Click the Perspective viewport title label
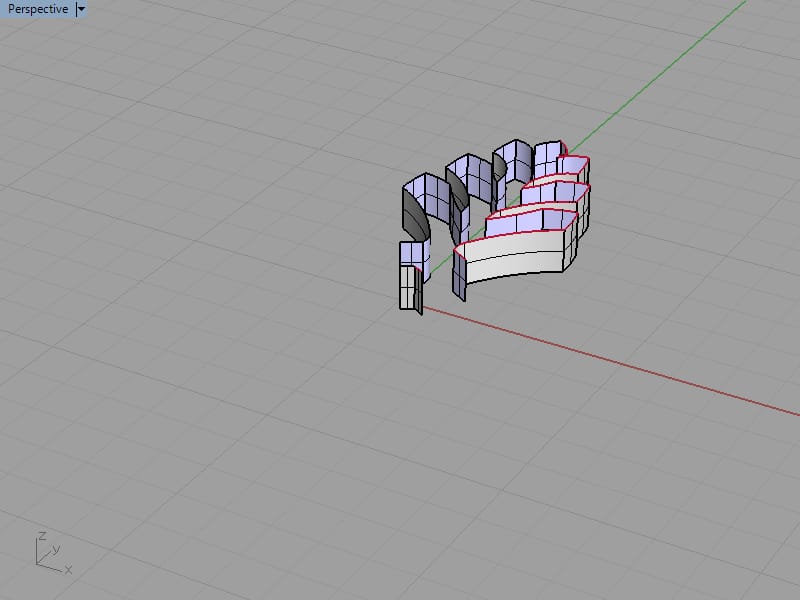The image size is (800, 600). coord(38,9)
